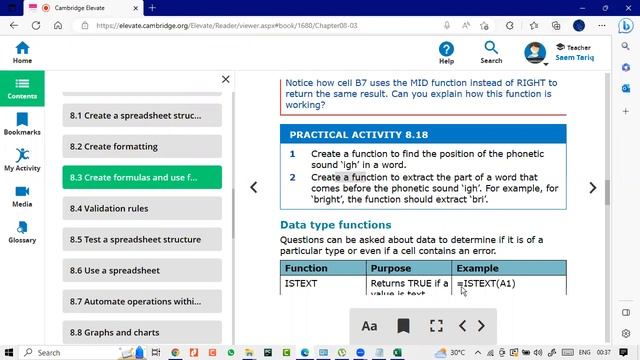Open the notification center
Viewport: 640px width, 360px height.
point(623,352)
